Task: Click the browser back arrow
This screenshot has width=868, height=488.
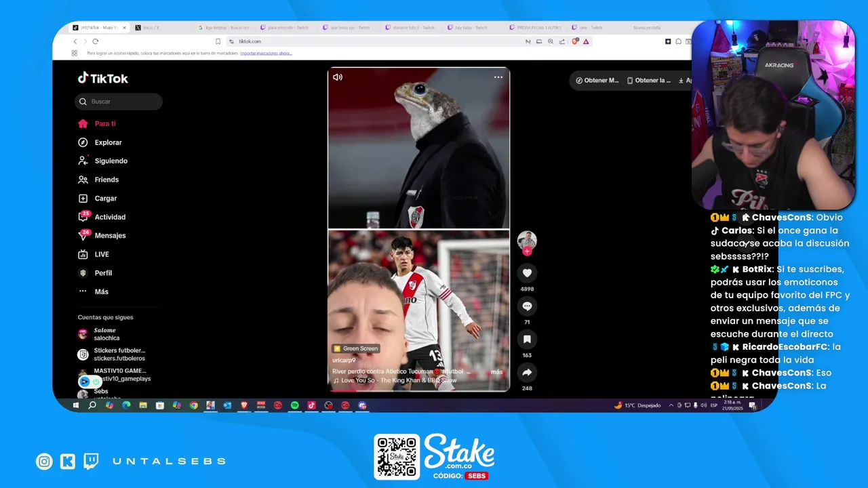Action: (x=75, y=41)
